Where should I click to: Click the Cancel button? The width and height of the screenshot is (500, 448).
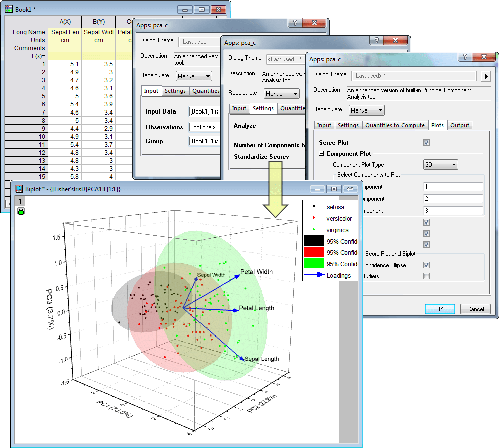(475, 309)
